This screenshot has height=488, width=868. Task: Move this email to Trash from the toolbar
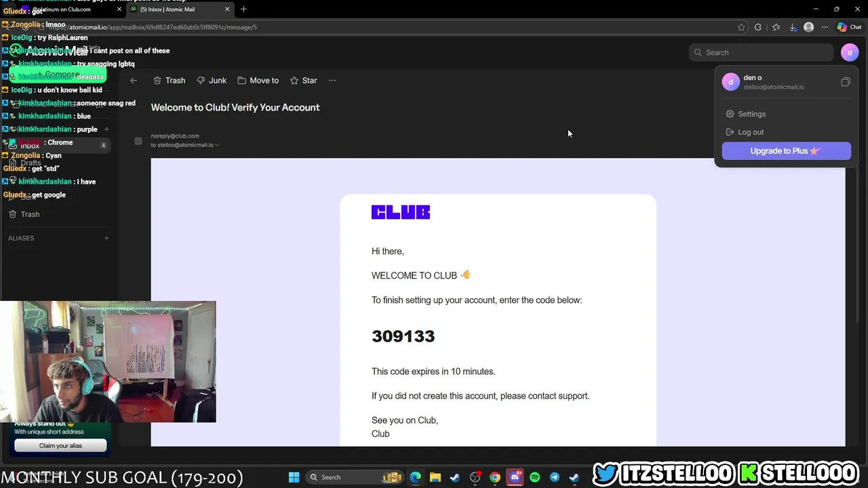pos(169,81)
